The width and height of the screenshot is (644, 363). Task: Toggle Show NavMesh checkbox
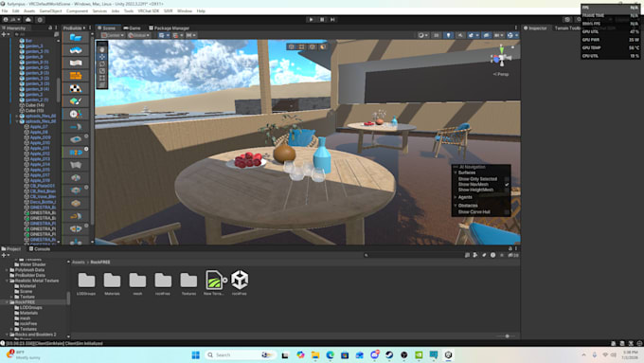[507, 185]
